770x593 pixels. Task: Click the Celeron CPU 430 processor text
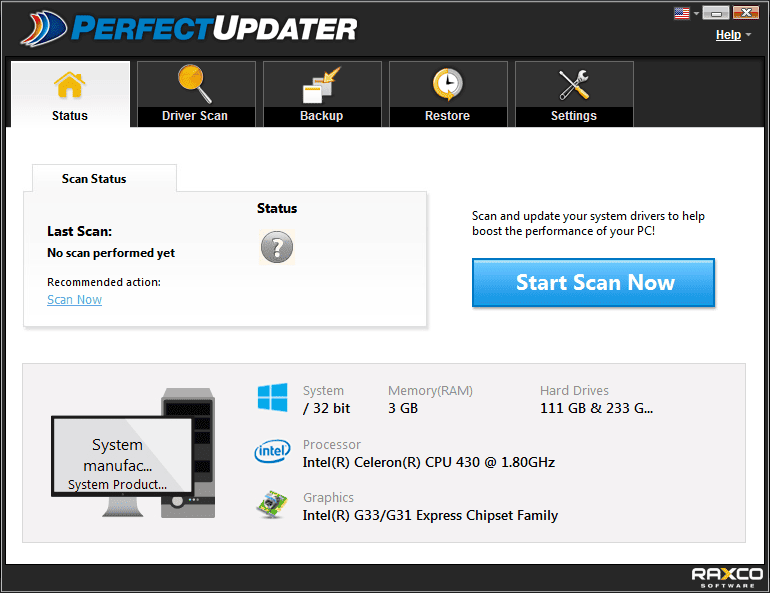tap(429, 462)
